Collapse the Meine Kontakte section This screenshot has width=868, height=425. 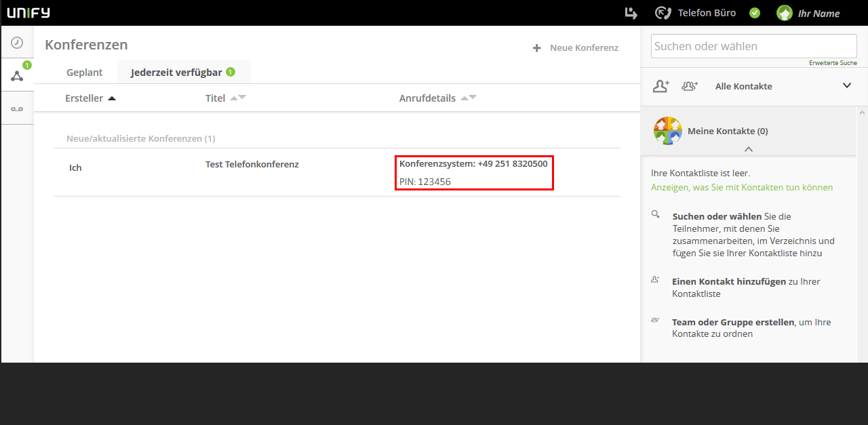[748, 149]
